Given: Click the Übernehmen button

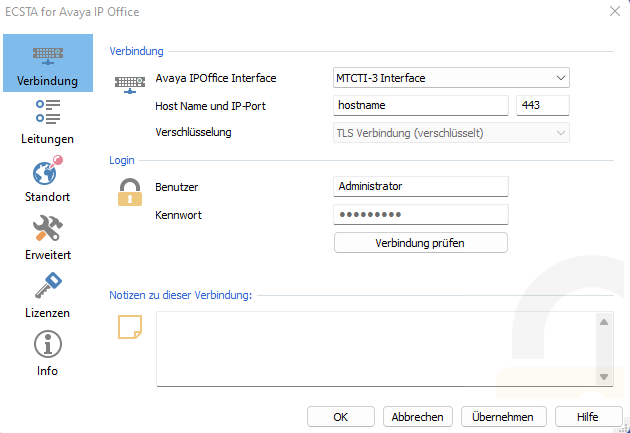Looking at the screenshot, I should coord(503,416).
